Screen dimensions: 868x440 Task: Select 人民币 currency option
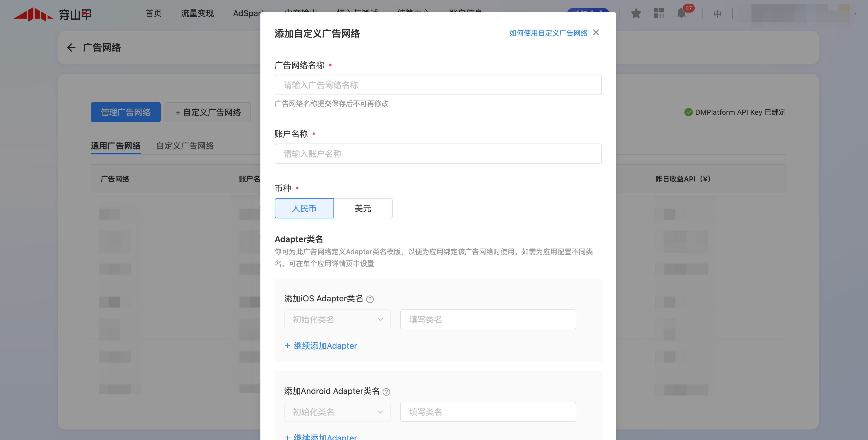point(304,208)
